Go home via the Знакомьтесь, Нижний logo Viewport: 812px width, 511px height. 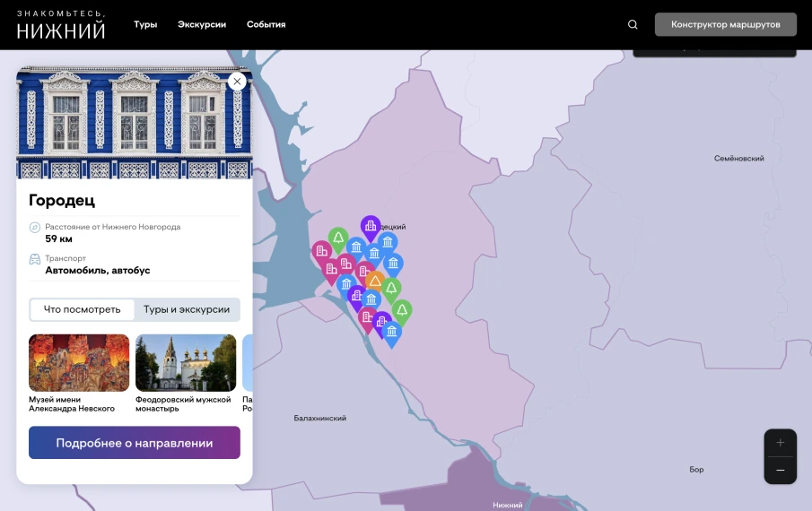pos(61,25)
